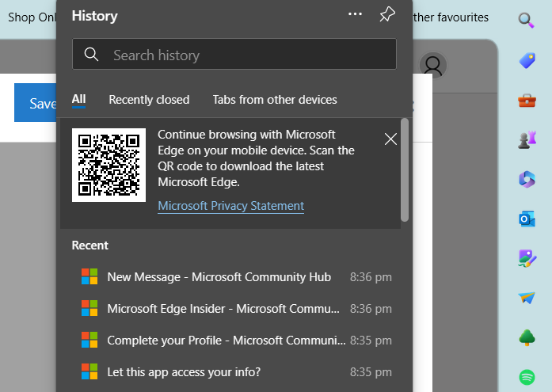Screen dimensions: 552x392
Task: Open the green tree sidebar icon
Action: pyautogui.click(x=527, y=337)
